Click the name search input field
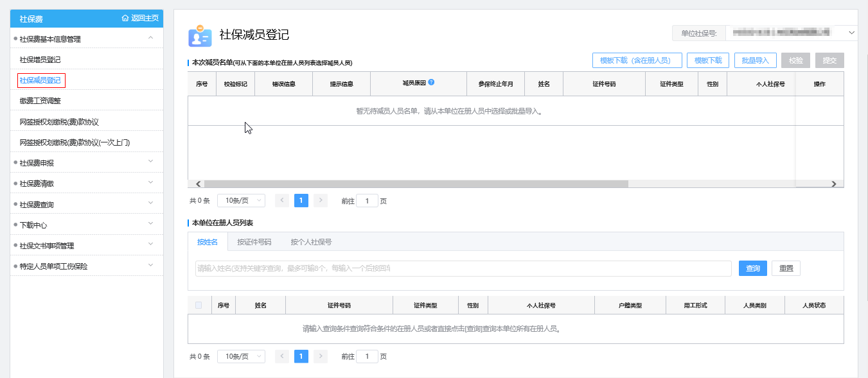Screen dimensions: 868x378 [x=463, y=268]
